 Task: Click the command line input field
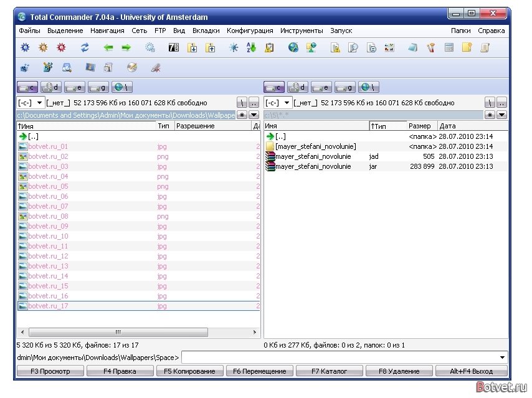click(x=340, y=358)
